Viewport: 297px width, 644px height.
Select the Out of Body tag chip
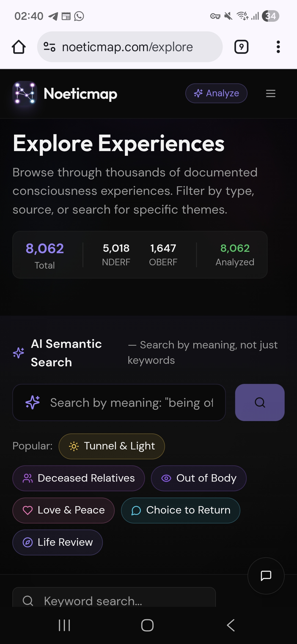pyautogui.click(x=199, y=478)
